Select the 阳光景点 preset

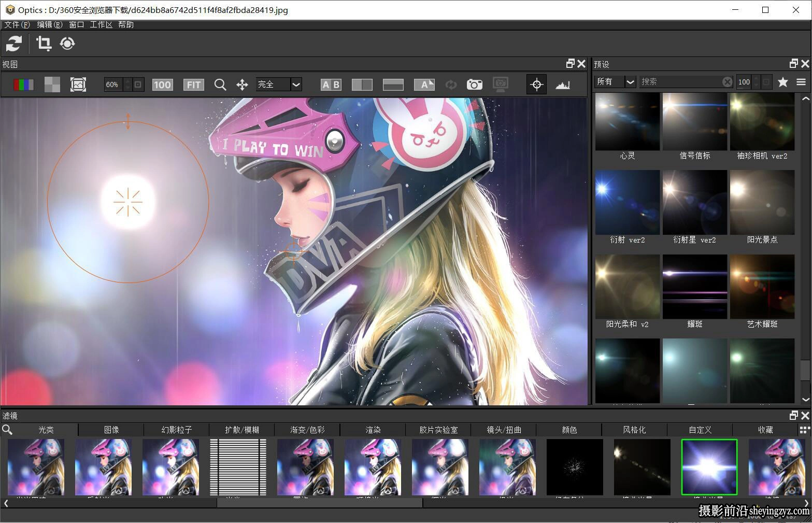[x=762, y=203]
